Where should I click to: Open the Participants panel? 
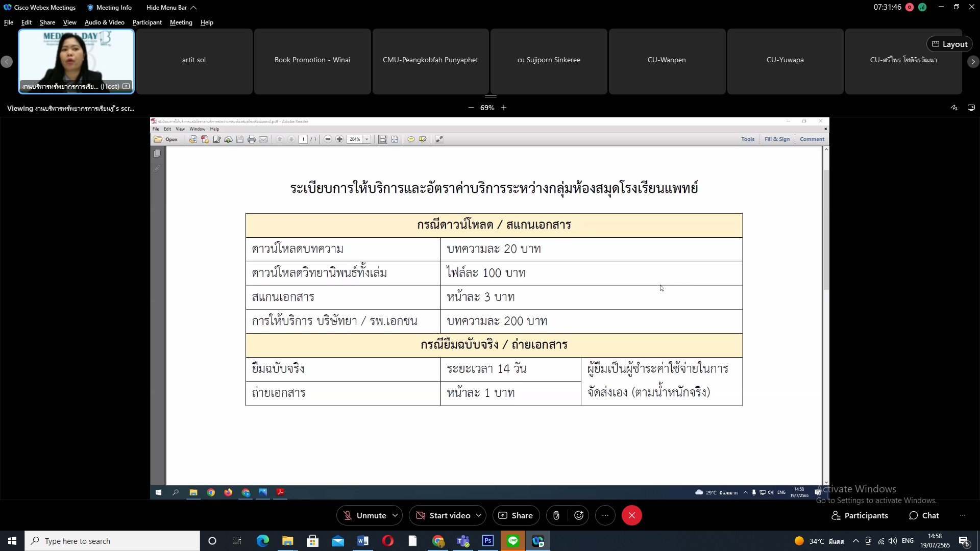[x=860, y=515]
